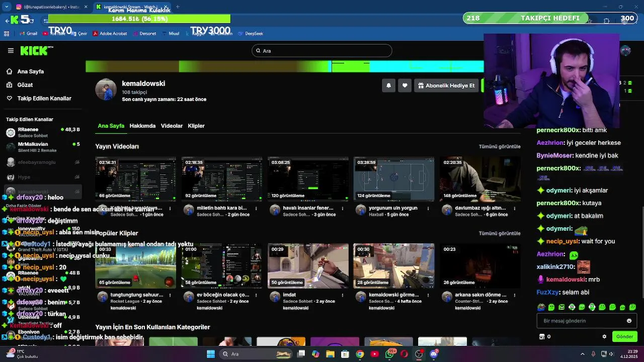Open options menu for 'havalı insanlar' video
This screenshot has width=644, height=362.
[x=342, y=208]
